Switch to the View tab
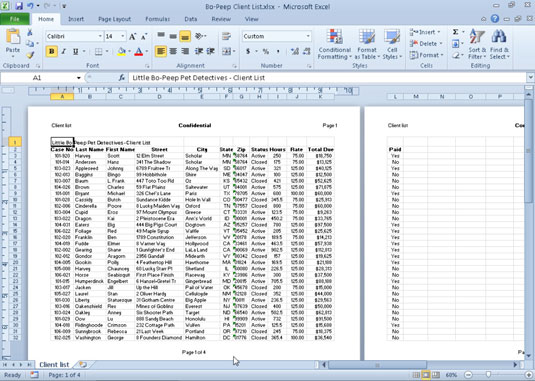Viewport: 535px width, 381px height. coord(251,19)
